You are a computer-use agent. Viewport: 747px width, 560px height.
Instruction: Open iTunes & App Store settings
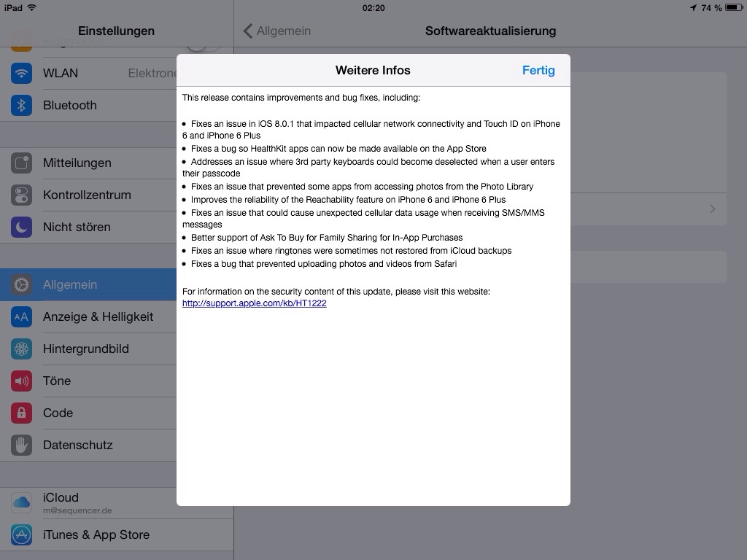[x=117, y=534]
